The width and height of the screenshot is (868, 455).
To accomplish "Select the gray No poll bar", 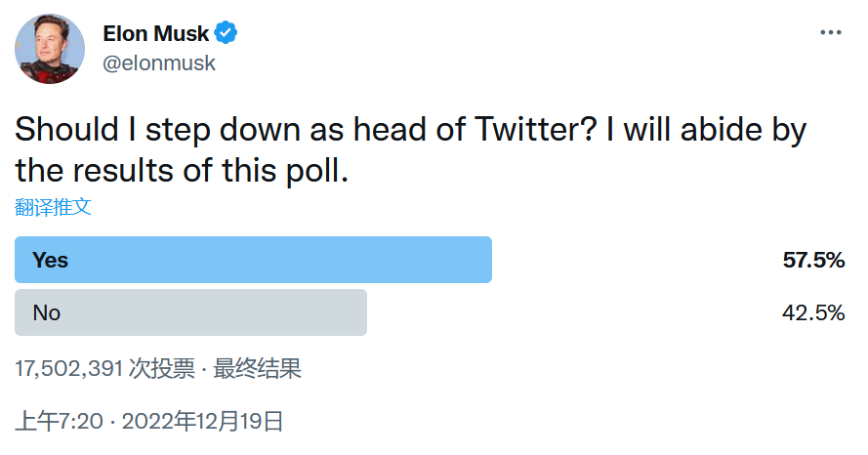I will point(191,312).
